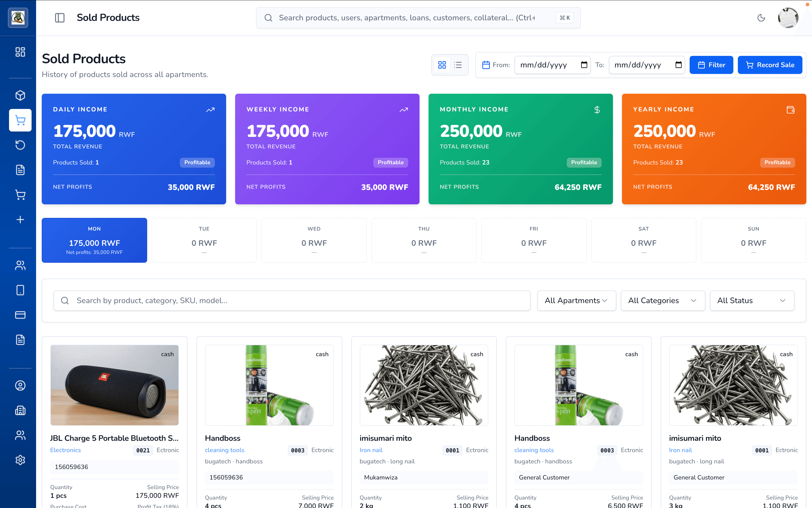Select the MON day tab
The image size is (812, 508).
pos(94,240)
